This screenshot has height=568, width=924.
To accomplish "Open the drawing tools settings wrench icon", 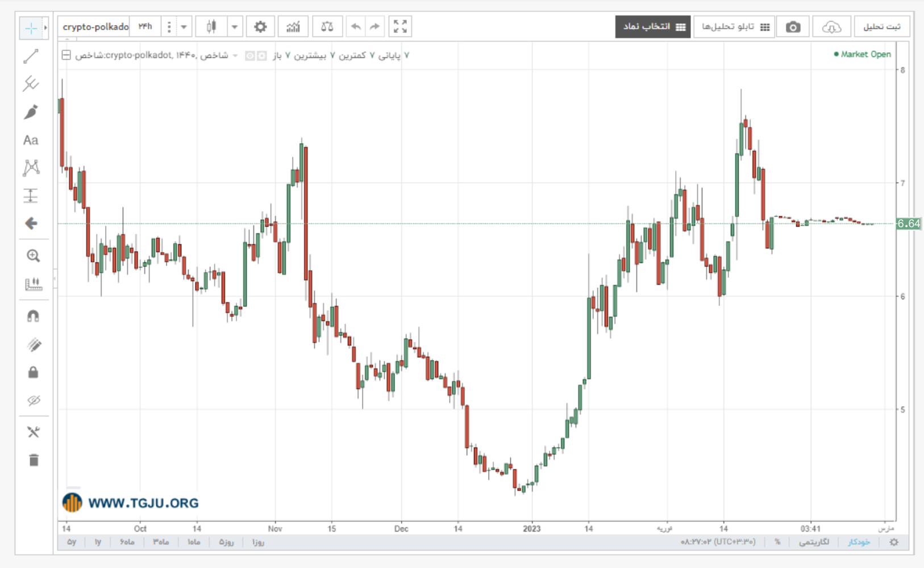I will coord(33,432).
